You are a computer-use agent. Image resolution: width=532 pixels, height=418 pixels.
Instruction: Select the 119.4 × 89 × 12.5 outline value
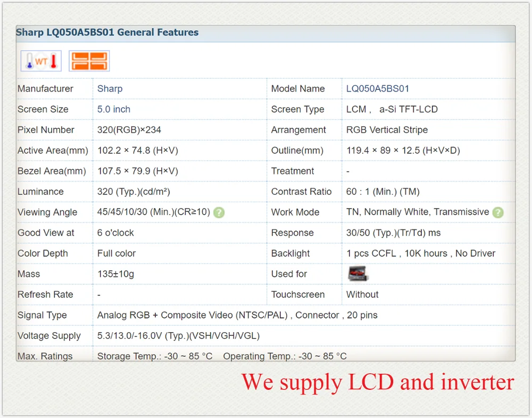[x=403, y=150]
